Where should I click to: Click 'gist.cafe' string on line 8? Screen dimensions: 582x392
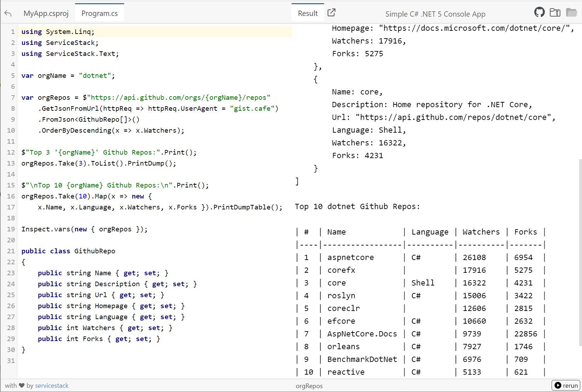[252, 108]
